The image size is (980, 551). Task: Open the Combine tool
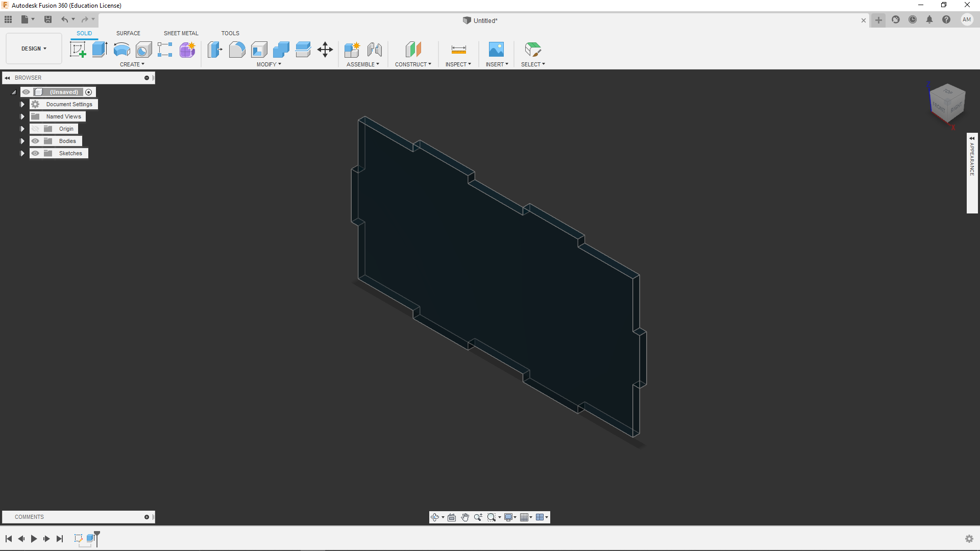(281, 50)
